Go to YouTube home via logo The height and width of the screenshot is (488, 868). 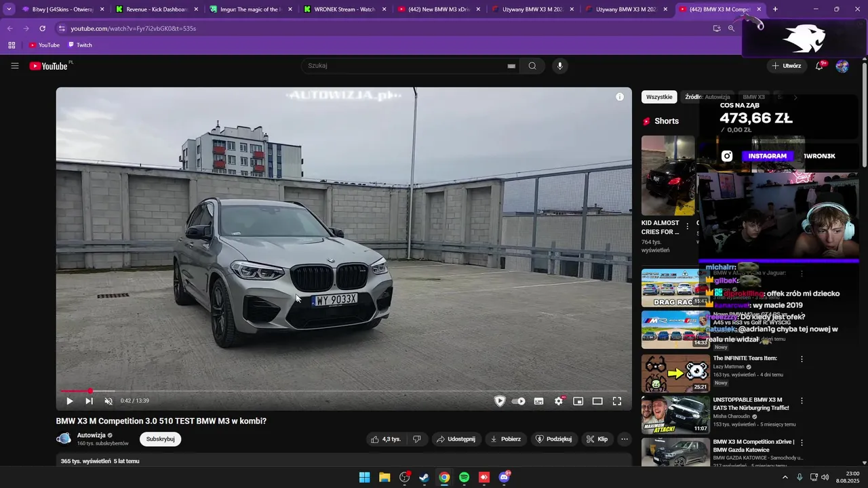48,66
